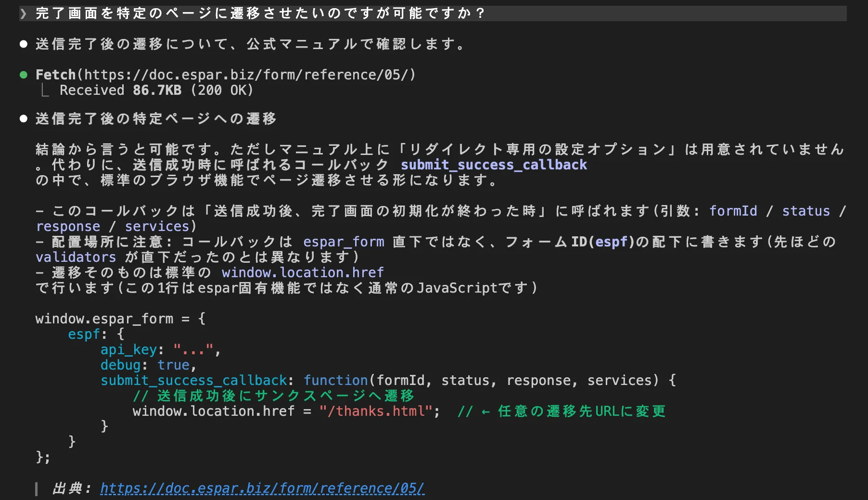Open the doc.espar.biz reference source link
868x500 pixels.
click(x=262, y=488)
